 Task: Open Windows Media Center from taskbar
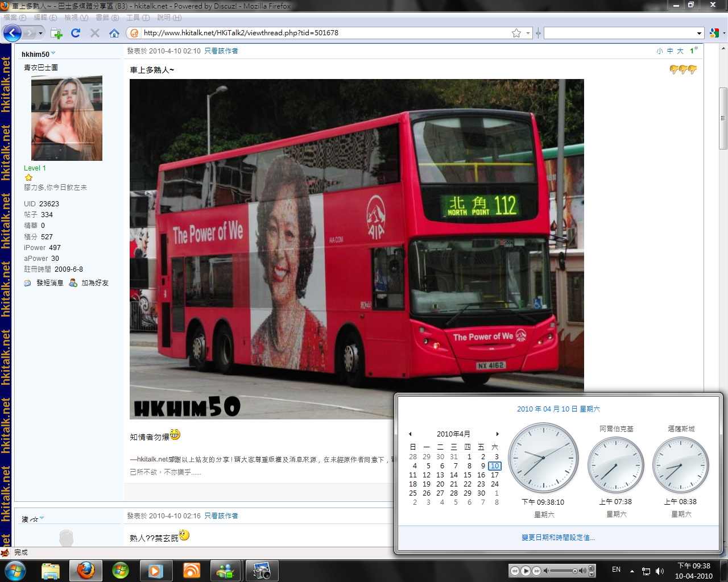(x=121, y=571)
